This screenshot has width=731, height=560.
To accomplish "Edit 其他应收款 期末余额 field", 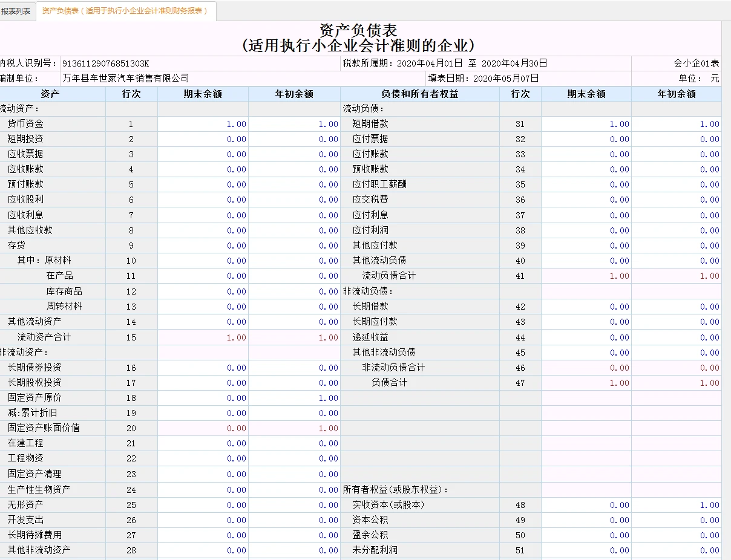I will coord(203,230).
